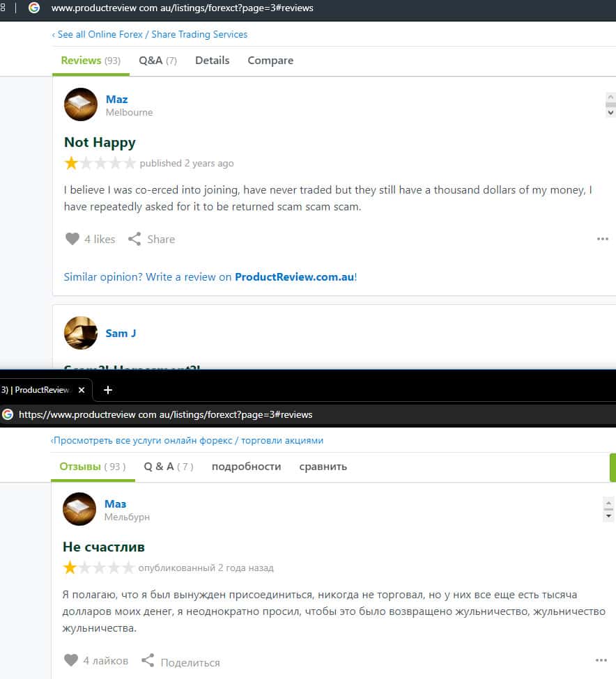Click Не счастлив review title
Screen dimensions: 616x679
point(104,547)
